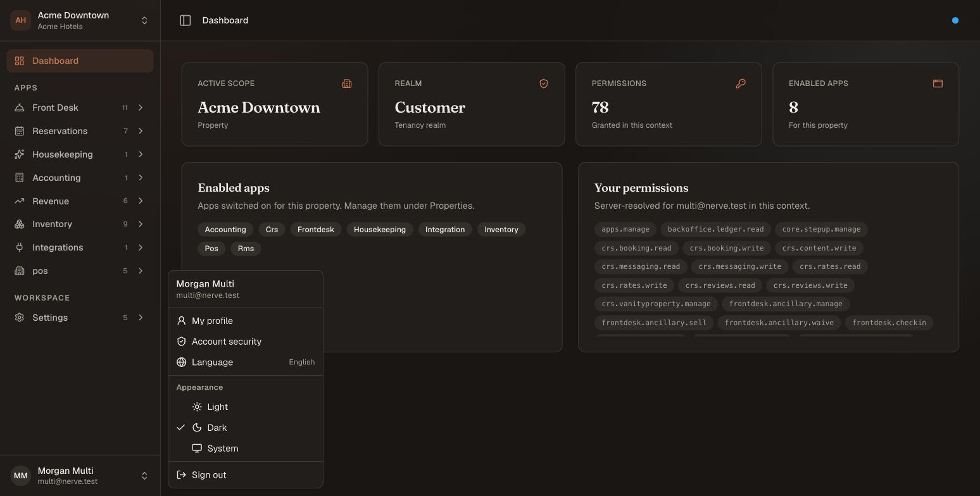This screenshot has height=496, width=980.
Task: Open the Language menu entry
Action: (x=246, y=363)
